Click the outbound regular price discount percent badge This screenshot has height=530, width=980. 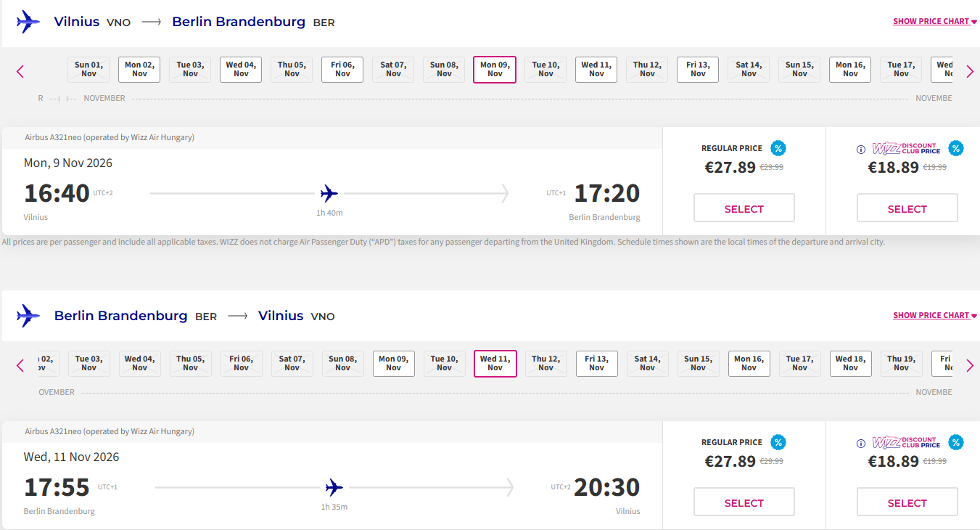[x=778, y=148]
